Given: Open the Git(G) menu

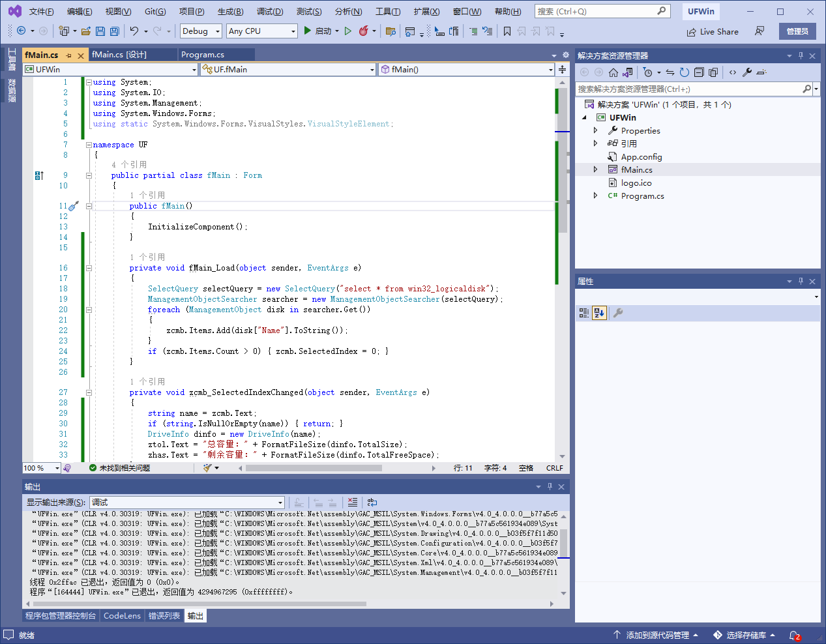Looking at the screenshot, I should point(155,12).
